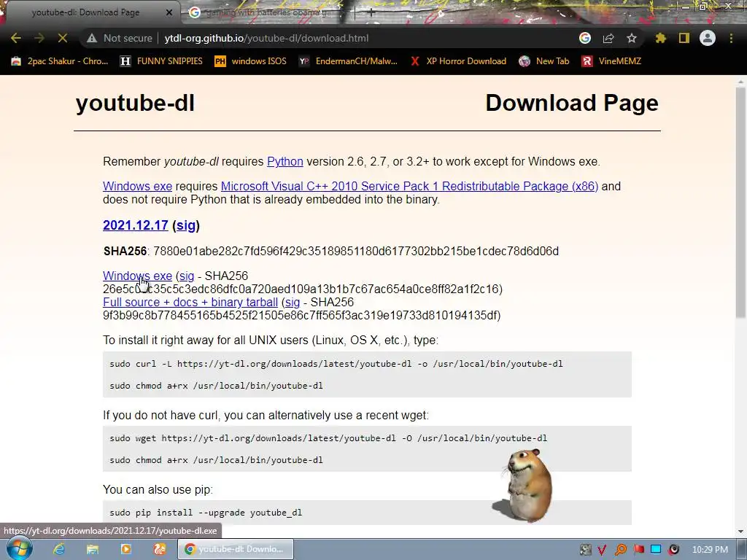Click the sudo wget command text

click(x=328, y=438)
